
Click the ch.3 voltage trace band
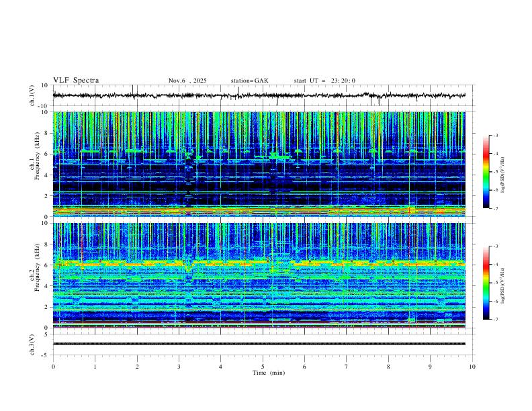pyautogui.click(x=259, y=344)
